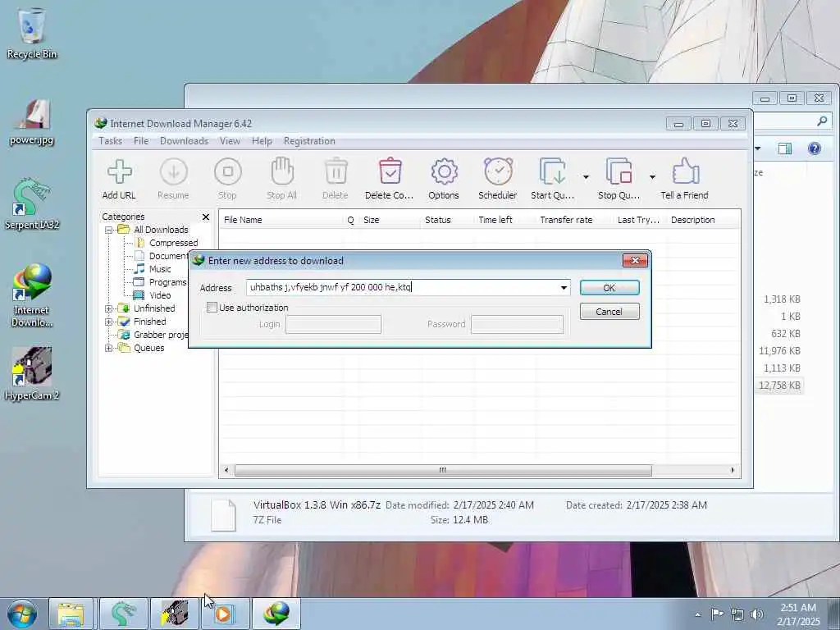840x630 pixels.
Task: Open the Tasks menu
Action: (x=111, y=141)
